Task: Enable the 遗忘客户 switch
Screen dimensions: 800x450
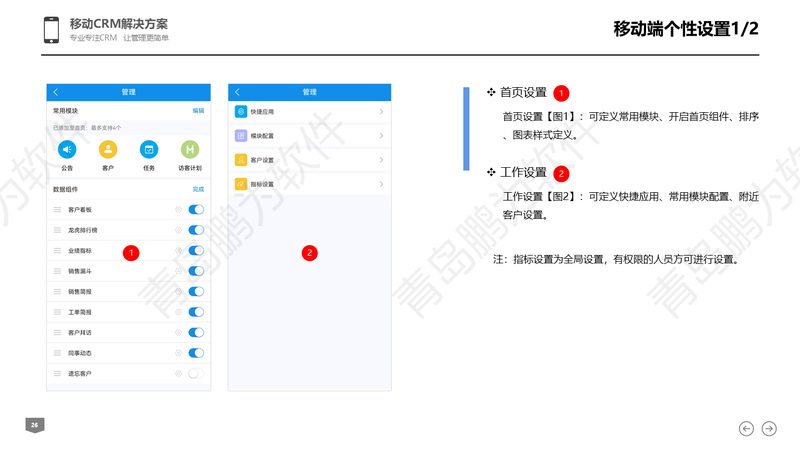Action: (196, 373)
